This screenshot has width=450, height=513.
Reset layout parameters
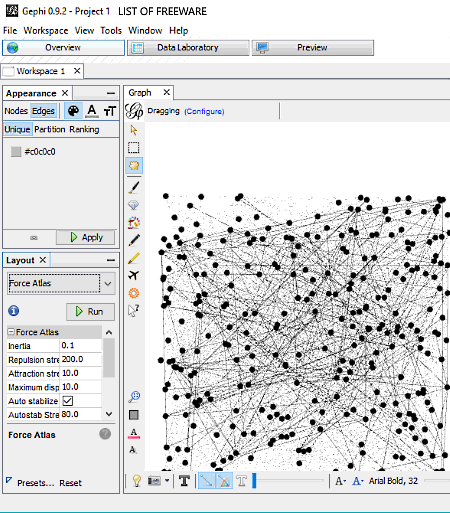click(x=70, y=483)
